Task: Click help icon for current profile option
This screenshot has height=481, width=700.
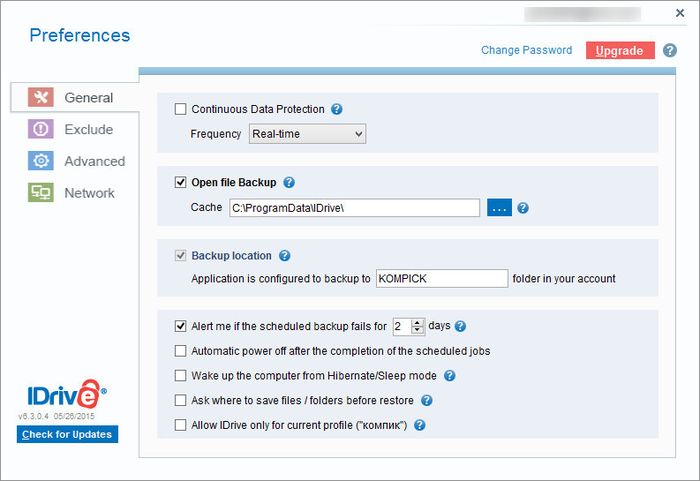Action: (x=420, y=425)
